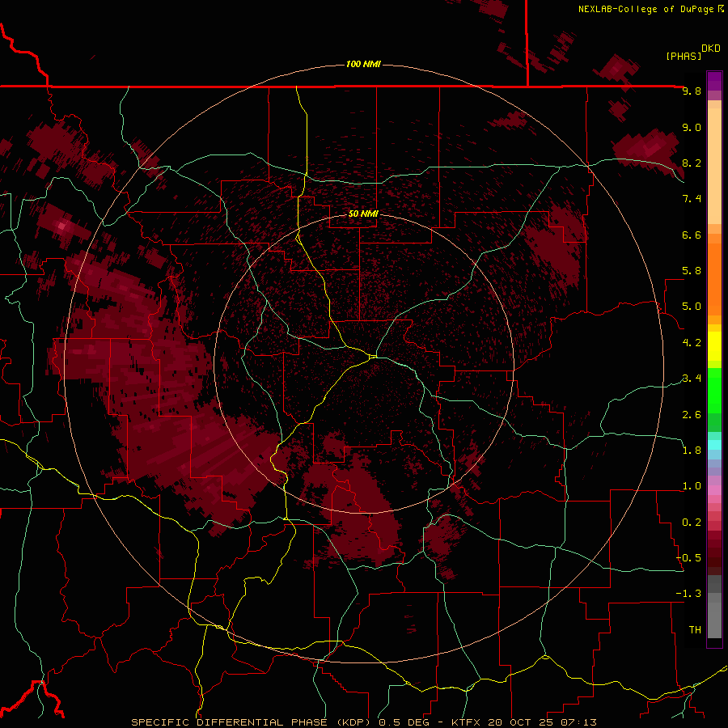
Task: Click the 2.6 legend value
Action: [692, 415]
